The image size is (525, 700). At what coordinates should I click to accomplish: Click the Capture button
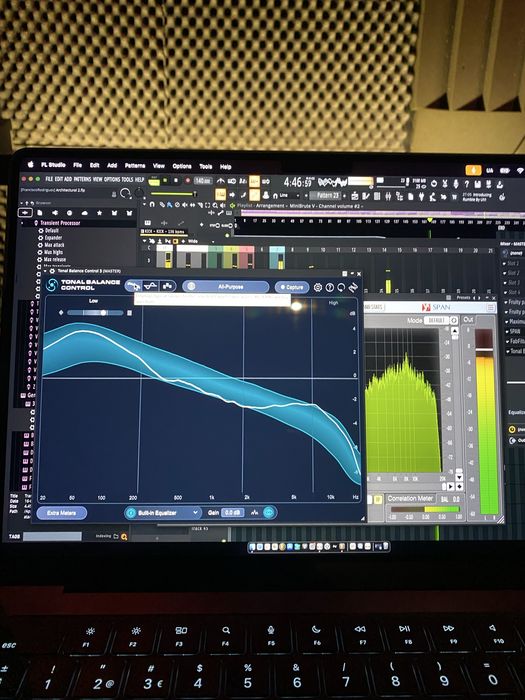[x=292, y=287]
